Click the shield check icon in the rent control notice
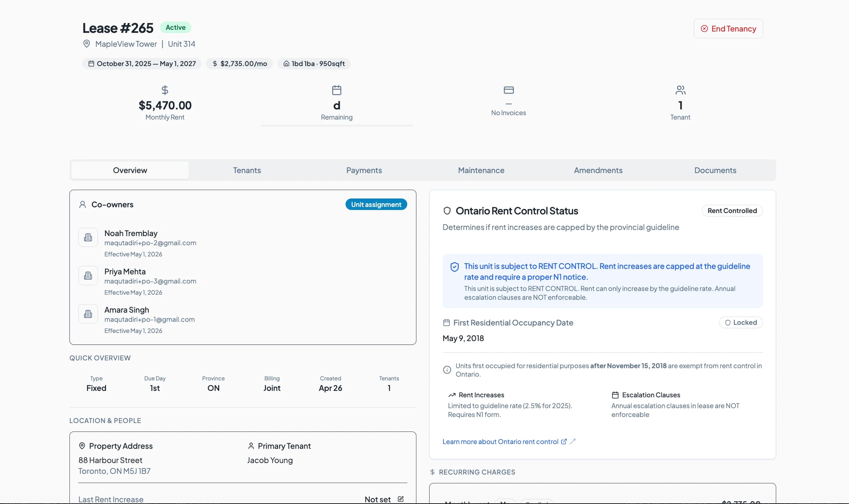The height and width of the screenshot is (504, 849). pyautogui.click(x=454, y=267)
